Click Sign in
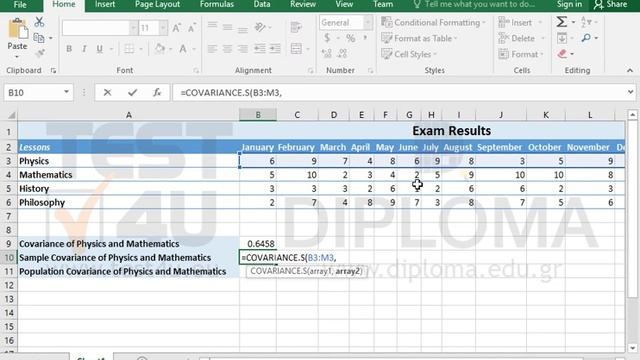Screen dimensions: 640x360 click(569, 4)
